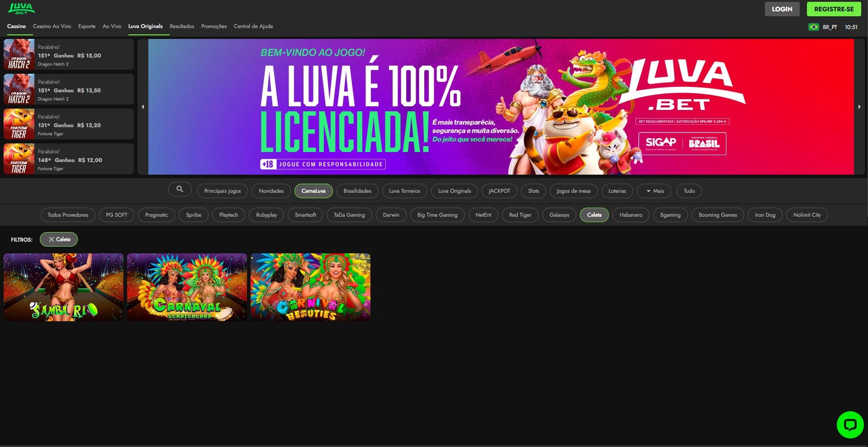Select Principais jogos category
868x447 pixels.
[223, 191]
